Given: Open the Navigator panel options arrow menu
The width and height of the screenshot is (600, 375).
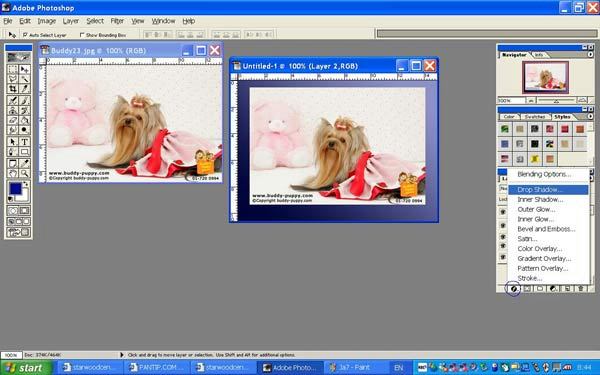Looking at the screenshot, I should tap(590, 55).
